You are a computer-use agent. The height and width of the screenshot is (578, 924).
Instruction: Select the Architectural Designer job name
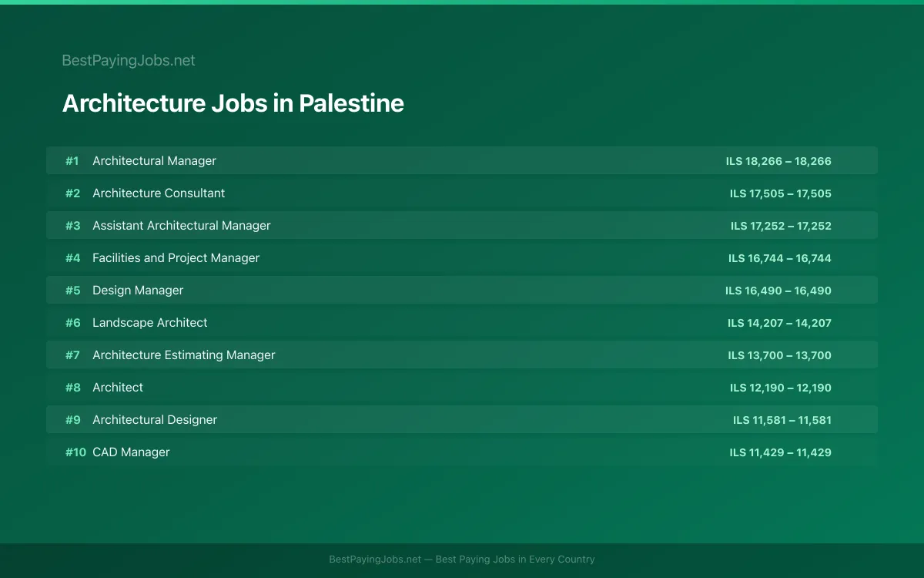(155, 419)
